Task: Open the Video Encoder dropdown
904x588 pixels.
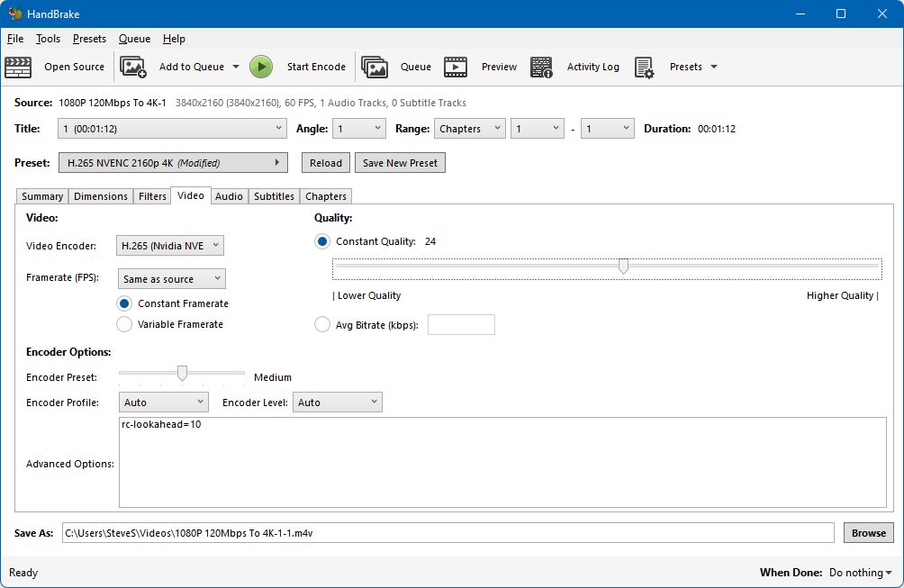Action: click(170, 246)
